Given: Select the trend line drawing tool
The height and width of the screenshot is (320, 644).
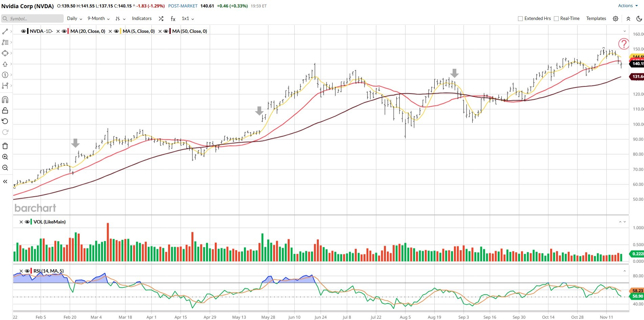Looking at the screenshot, I should point(5,31).
